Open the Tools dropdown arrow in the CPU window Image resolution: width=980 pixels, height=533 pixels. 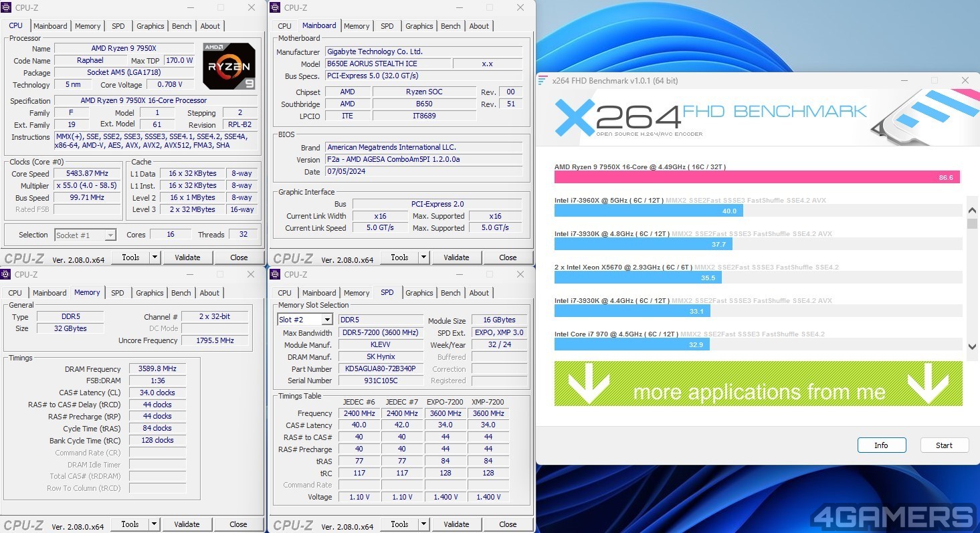[x=155, y=257]
